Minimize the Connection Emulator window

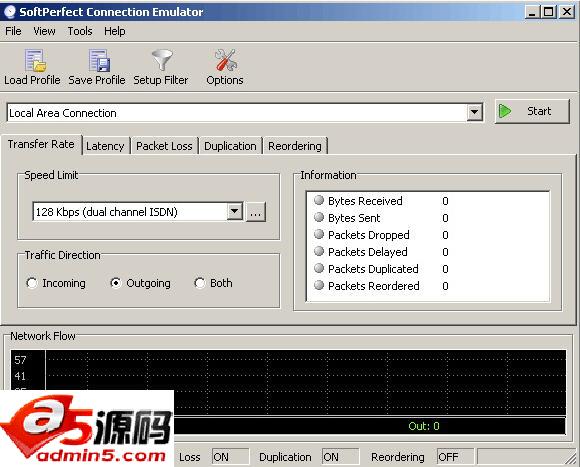[x=532, y=12]
